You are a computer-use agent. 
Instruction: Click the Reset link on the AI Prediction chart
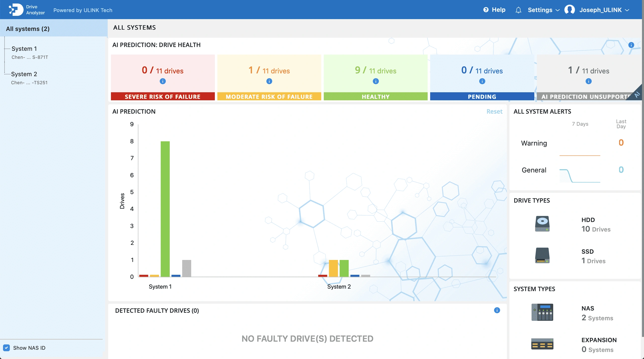(x=495, y=111)
